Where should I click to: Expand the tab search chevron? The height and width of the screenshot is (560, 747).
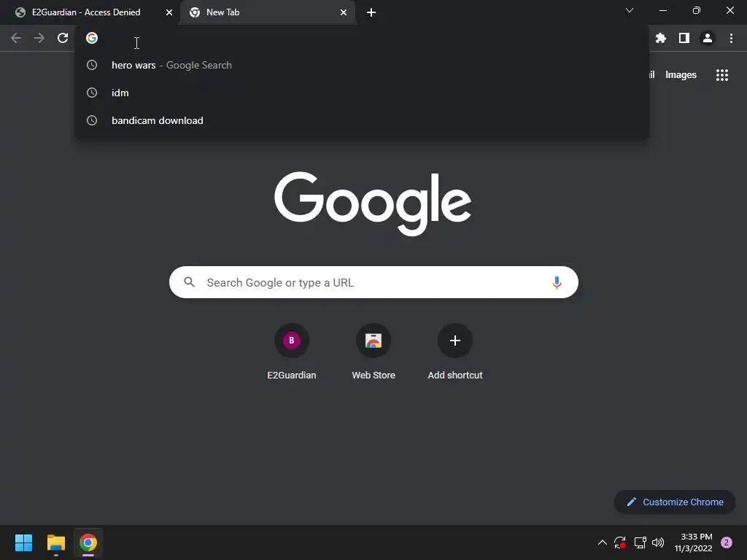pos(630,10)
